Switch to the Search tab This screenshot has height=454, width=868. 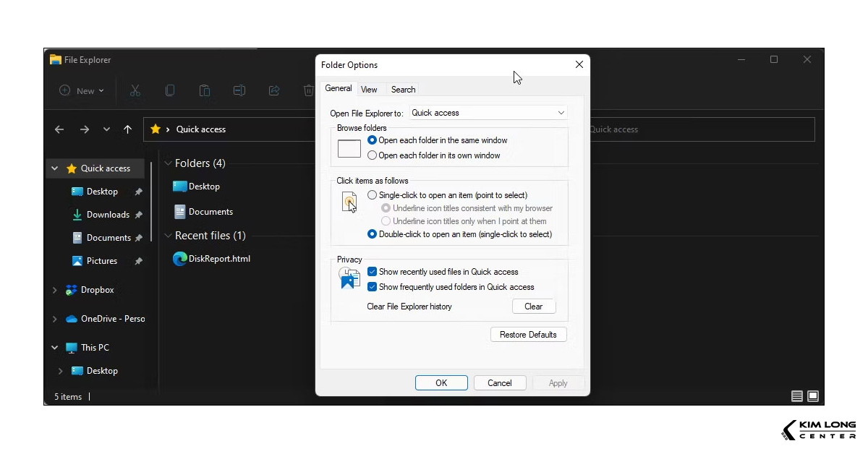(x=403, y=89)
